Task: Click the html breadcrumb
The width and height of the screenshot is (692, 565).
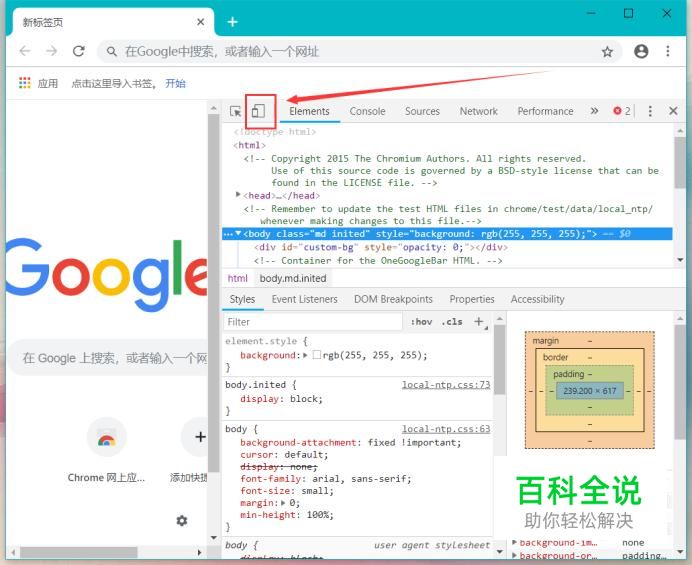Action: pyautogui.click(x=237, y=278)
